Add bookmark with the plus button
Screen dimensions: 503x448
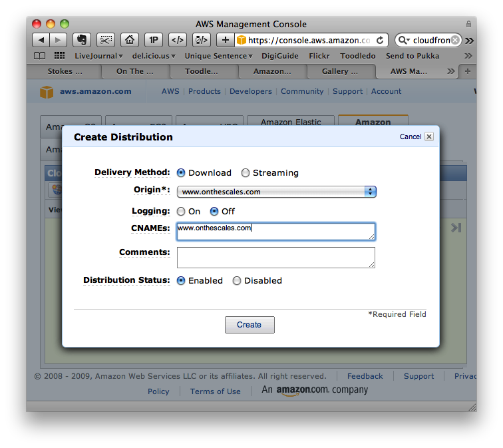(x=225, y=40)
